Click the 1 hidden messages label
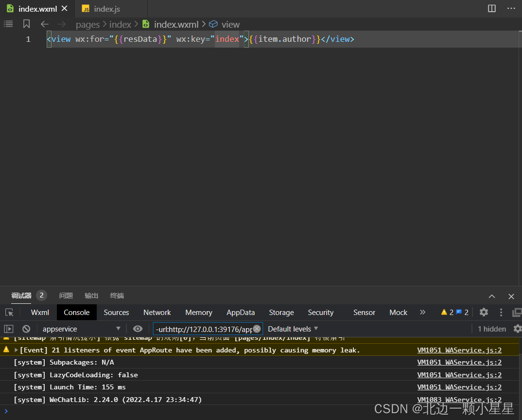 tap(492, 329)
